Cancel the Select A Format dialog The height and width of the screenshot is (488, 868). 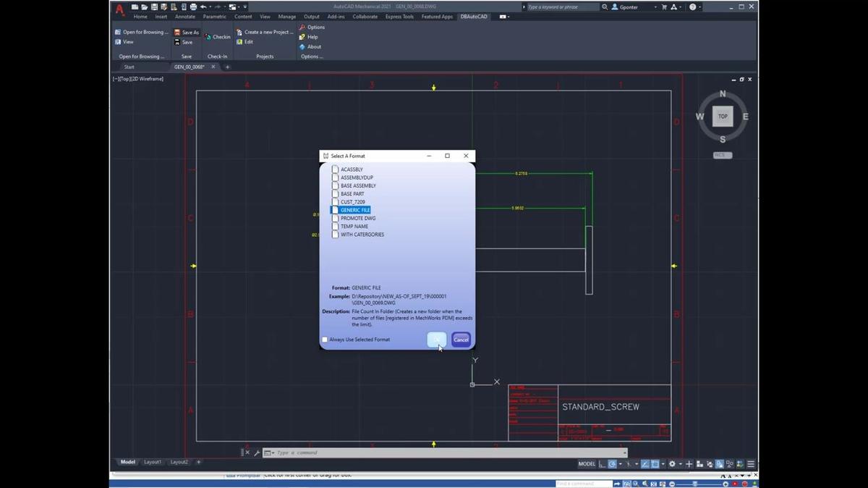pyautogui.click(x=461, y=340)
